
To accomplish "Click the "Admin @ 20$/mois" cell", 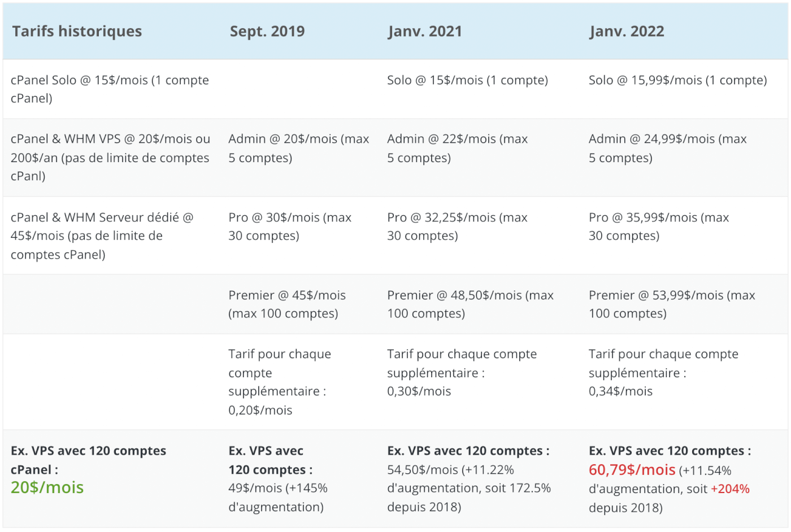I will point(298,148).
